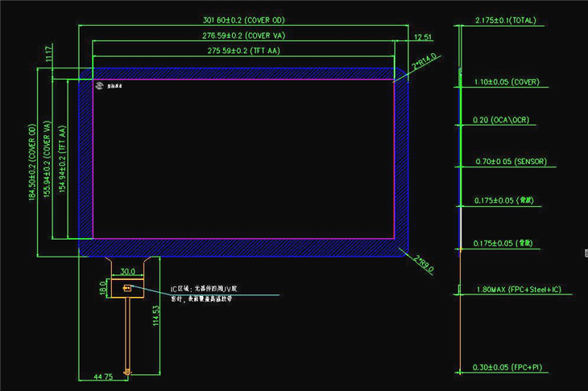Screen dimensions: 588x391
Task: Select the 114.53 FPC length dimension
Action: (156, 315)
